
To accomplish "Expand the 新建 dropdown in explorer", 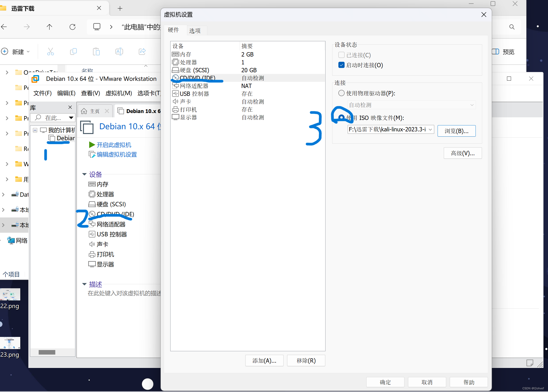I will coord(28,52).
